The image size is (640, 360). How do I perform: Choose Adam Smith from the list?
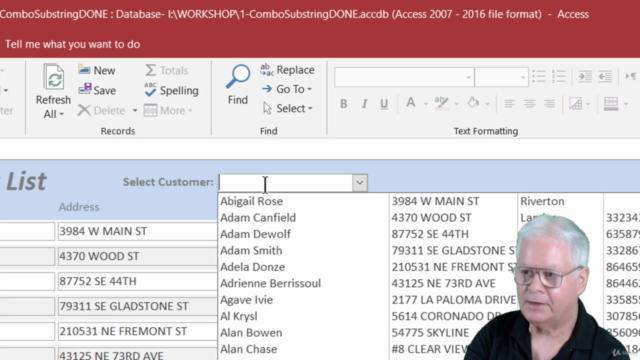[251, 250]
